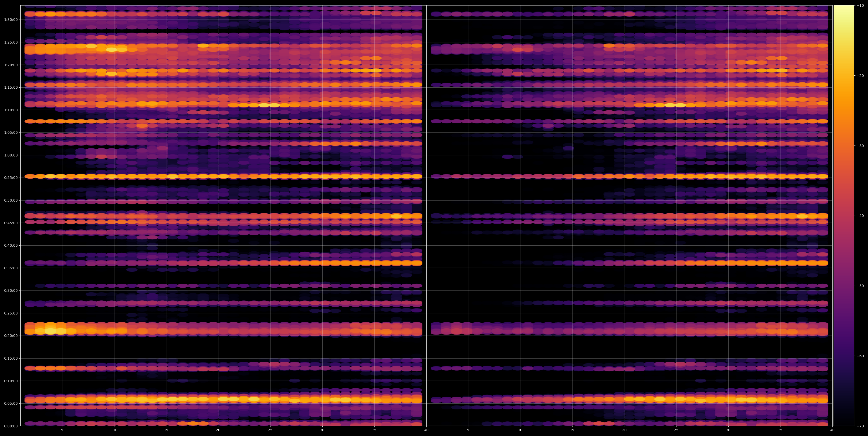Click the 1:20:00 y-axis time label
The width and height of the screenshot is (868, 436).
coord(11,64)
